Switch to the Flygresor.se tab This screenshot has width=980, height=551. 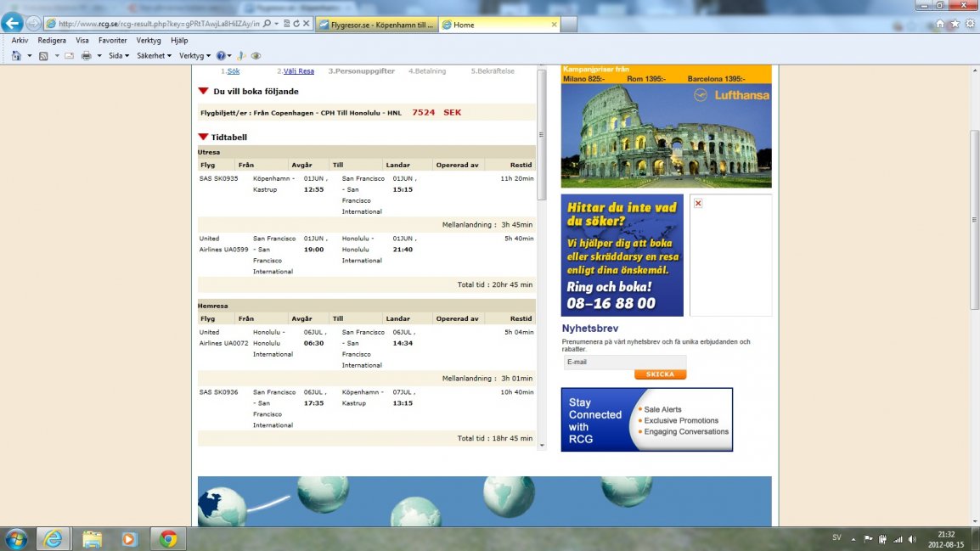(376, 25)
